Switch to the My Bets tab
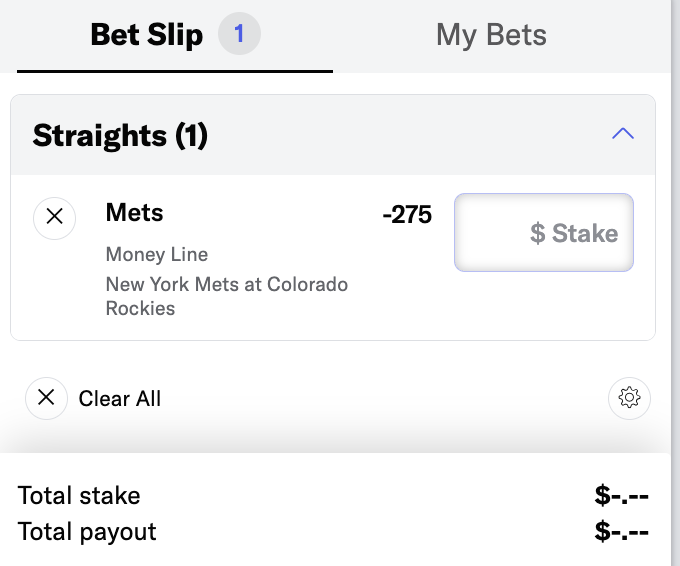Image resolution: width=680 pixels, height=566 pixels. (491, 36)
